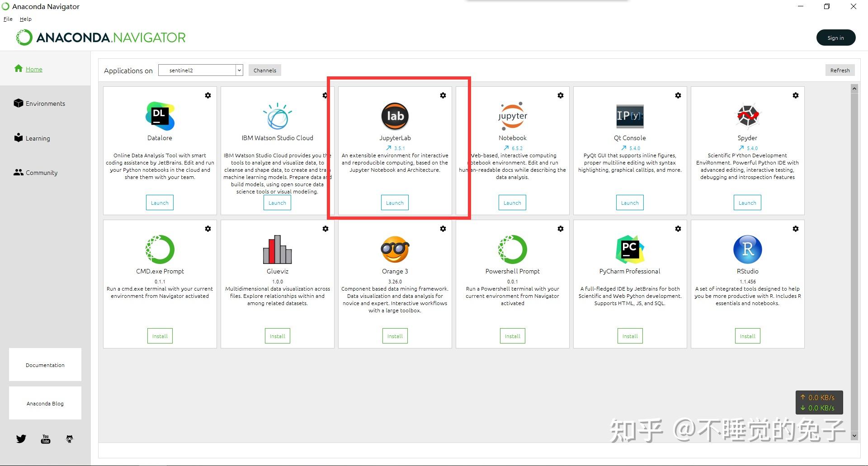Click the Channels button
The height and width of the screenshot is (466, 868).
[265, 70]
